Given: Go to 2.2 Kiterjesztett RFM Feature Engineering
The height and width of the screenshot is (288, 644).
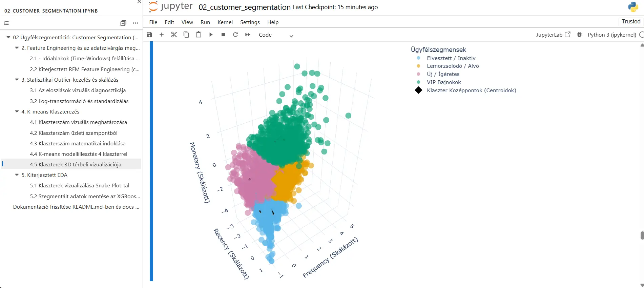Looking at the screenshot, I should pyautogui.click(x=85, y=69).
